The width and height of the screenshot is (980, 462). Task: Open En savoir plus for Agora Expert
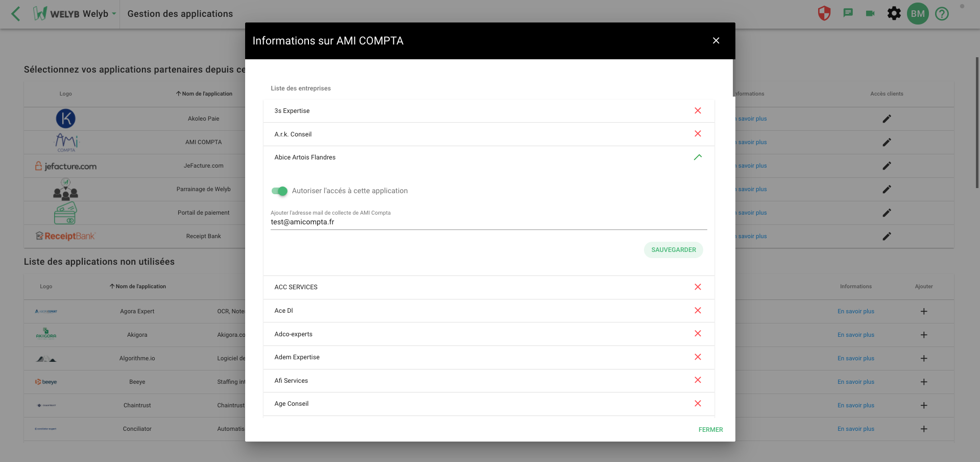click(x=856, y=311)
